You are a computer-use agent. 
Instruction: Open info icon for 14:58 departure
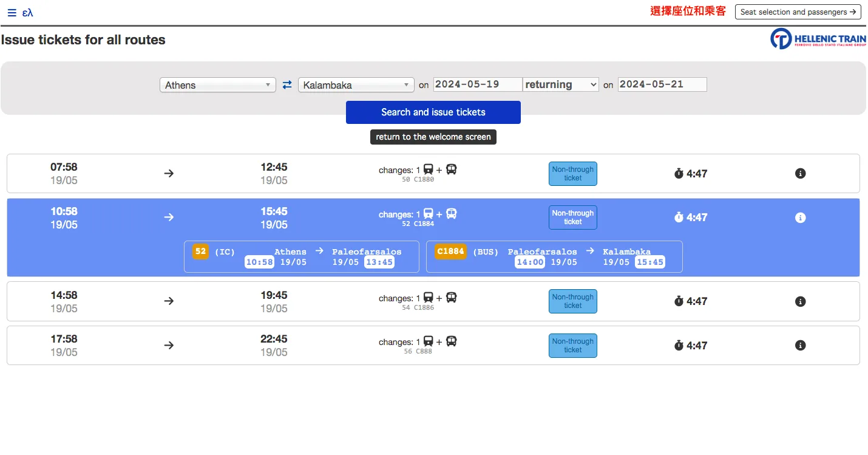tap(800, 301)
